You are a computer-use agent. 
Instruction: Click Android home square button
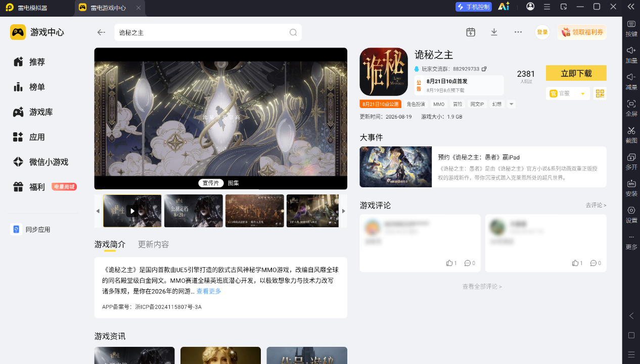631,335
